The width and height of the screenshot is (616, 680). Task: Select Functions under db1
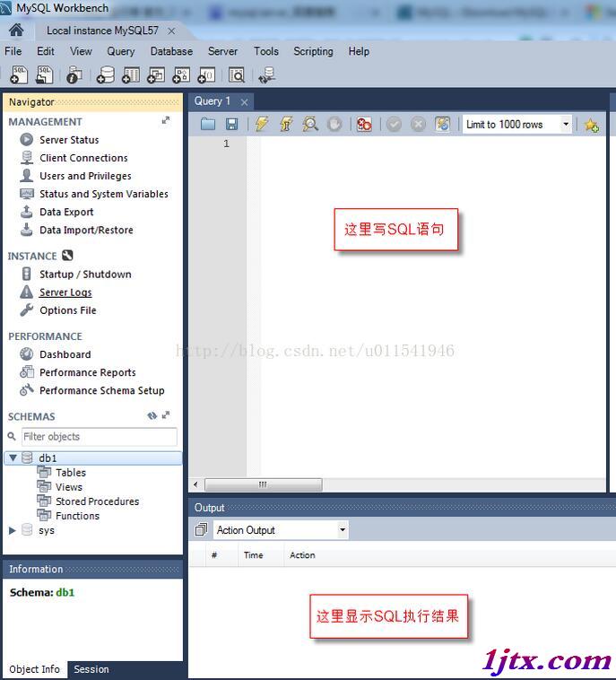tap(78, 516)
